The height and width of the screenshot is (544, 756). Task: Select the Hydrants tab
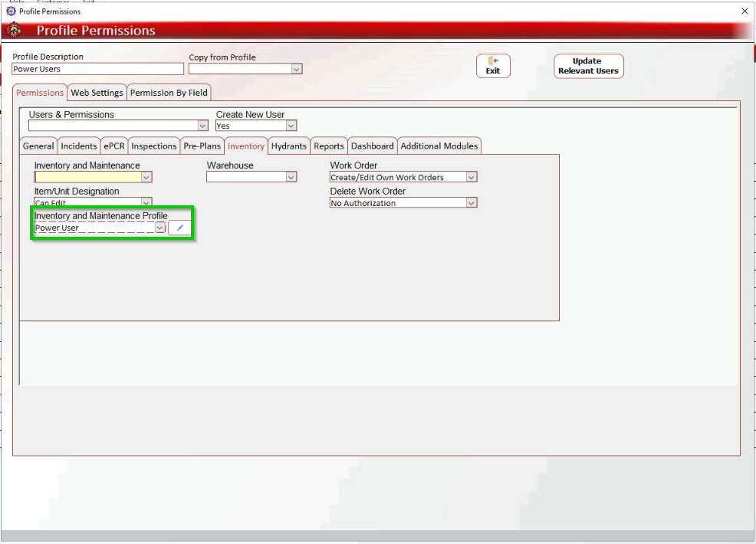288,146
